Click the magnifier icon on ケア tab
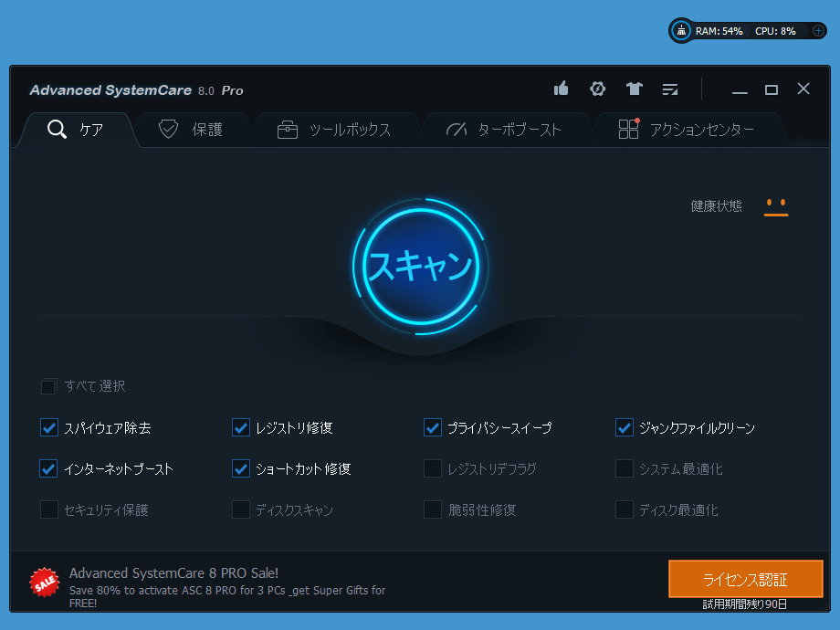 [x=57, y=129]
